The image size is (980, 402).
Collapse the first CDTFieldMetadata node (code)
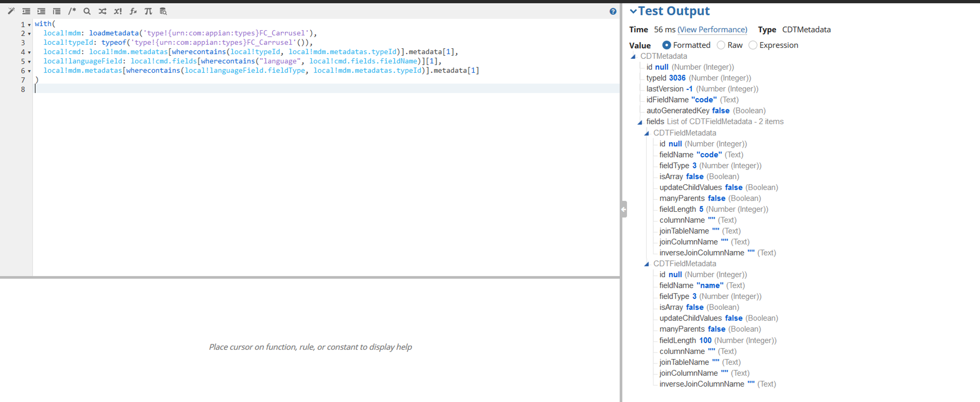(646, 133)
